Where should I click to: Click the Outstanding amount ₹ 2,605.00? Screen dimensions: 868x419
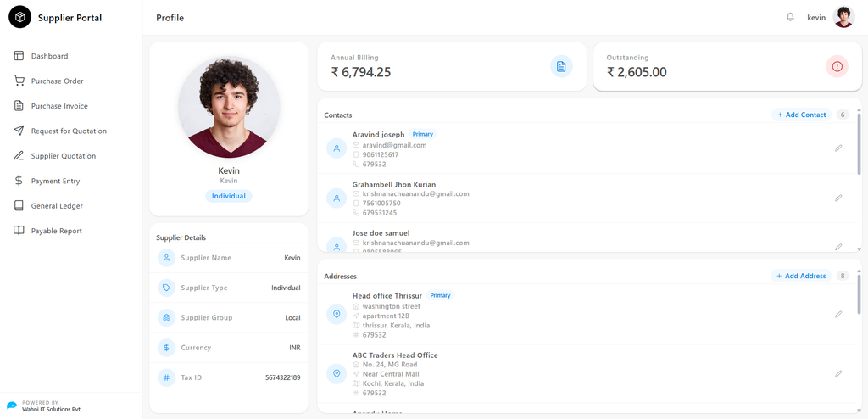tap(637, 72)
